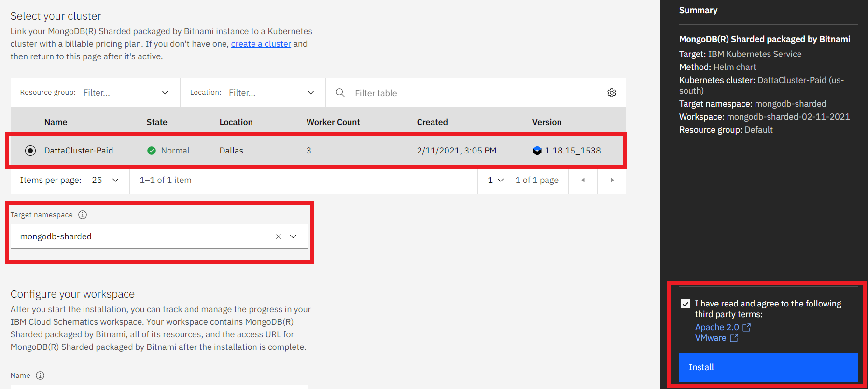Click the Normal state text

(175, 151)
